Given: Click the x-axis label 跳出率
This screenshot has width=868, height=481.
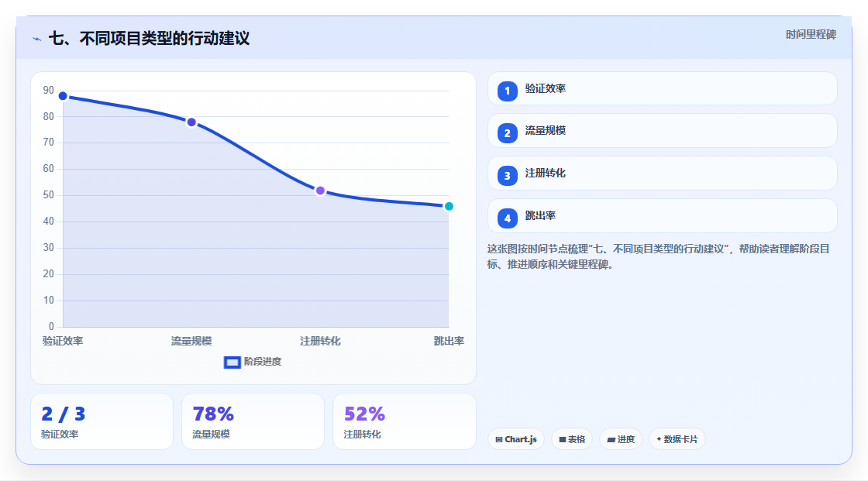Looking at the screenshot, I should 449,341.
